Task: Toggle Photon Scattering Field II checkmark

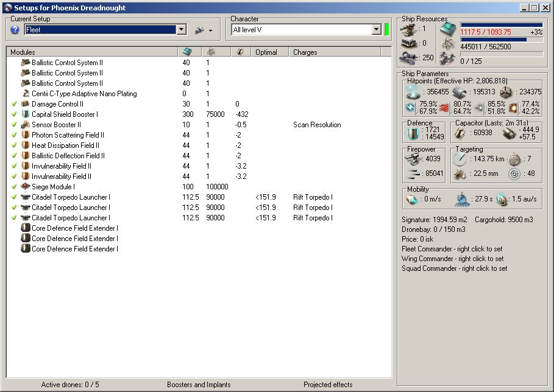Action: pos(14,135)
